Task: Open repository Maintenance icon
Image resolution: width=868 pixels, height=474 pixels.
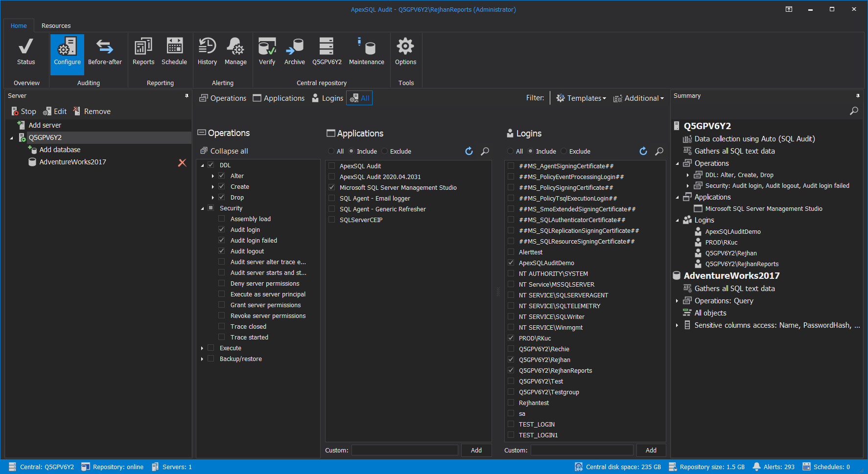Action: [x=367, y=52]
